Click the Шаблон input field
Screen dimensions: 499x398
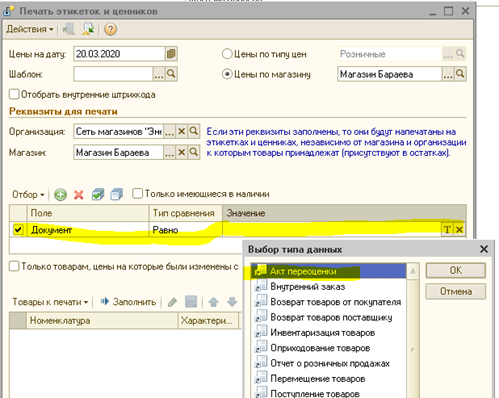coord(113,74)
